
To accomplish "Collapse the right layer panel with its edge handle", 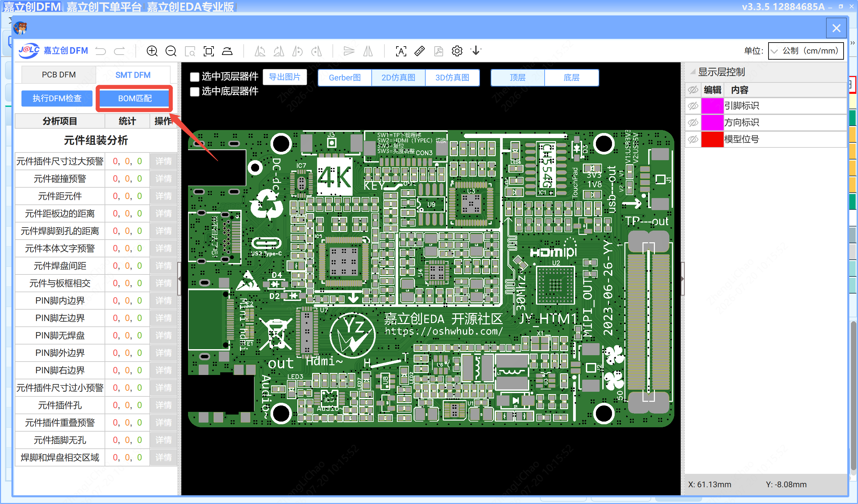I will [682, 278].
